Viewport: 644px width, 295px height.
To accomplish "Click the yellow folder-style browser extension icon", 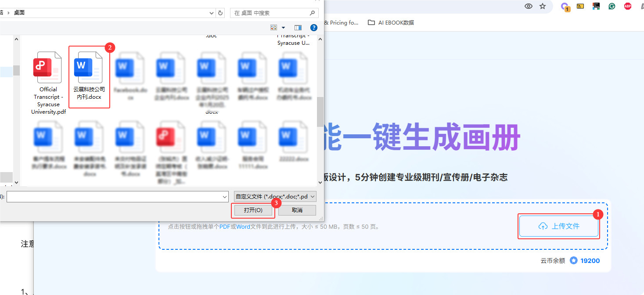I will click(x=580, y=6).
